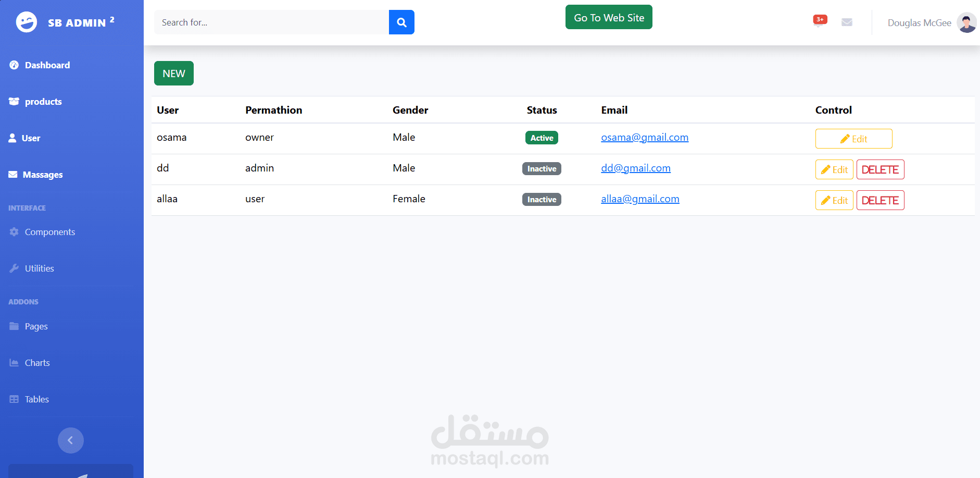This screenshot has height=478, width=980.
Task: Click Douglas McGee's profile avatar
Action: 966,22
